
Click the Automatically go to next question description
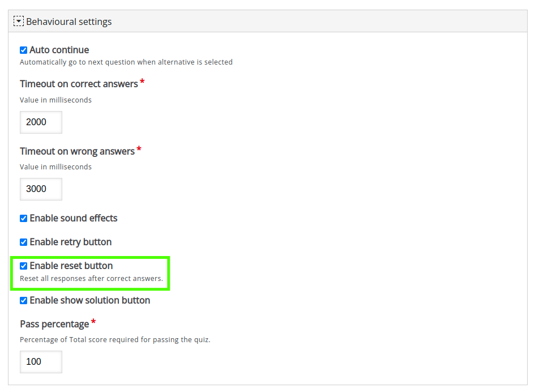click(126, 62)
